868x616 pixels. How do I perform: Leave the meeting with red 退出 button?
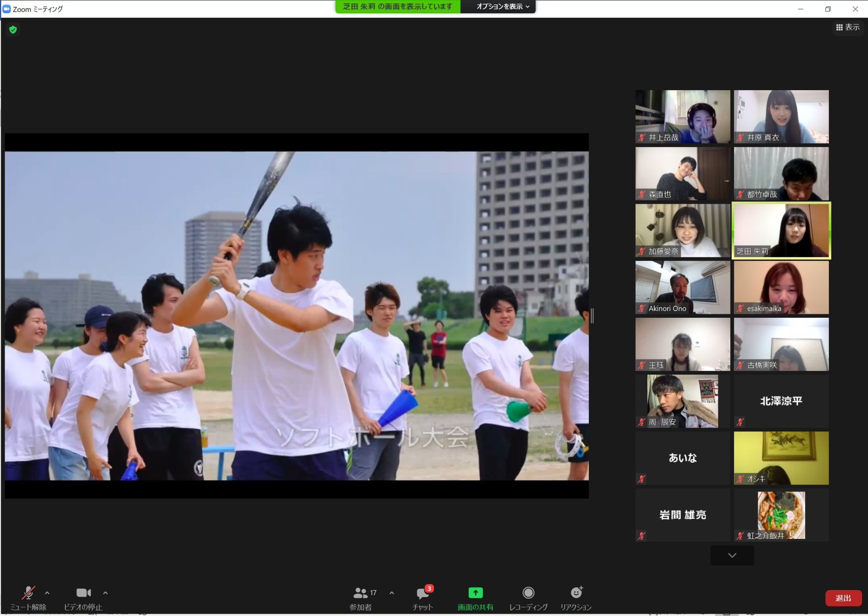point(843,598)
